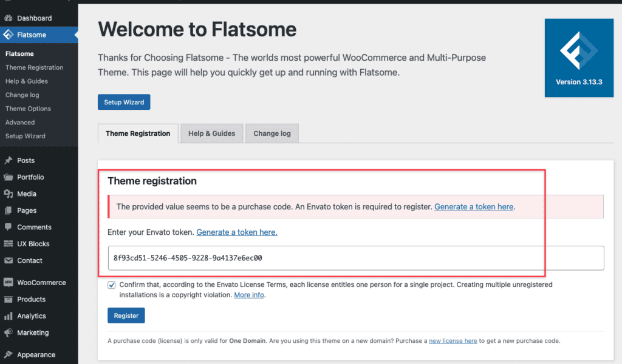Click the Welcome to Flatsome heading

(197, 29)
